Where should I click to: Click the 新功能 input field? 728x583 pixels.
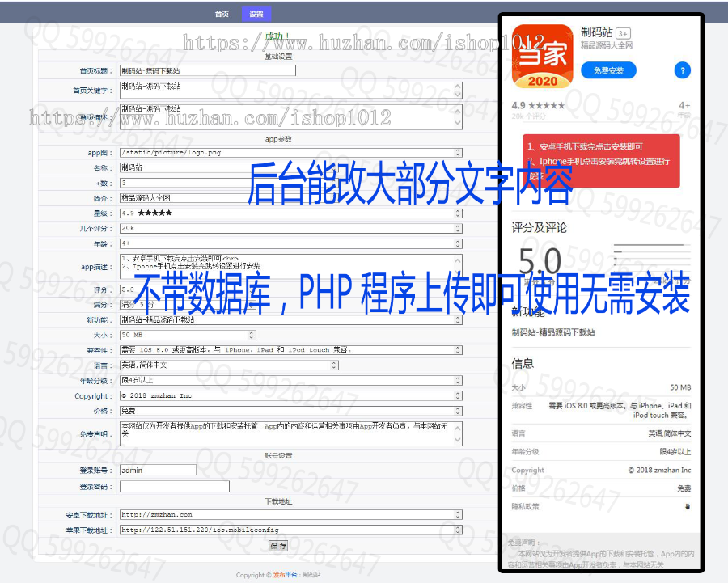click(x=291, y=320)
